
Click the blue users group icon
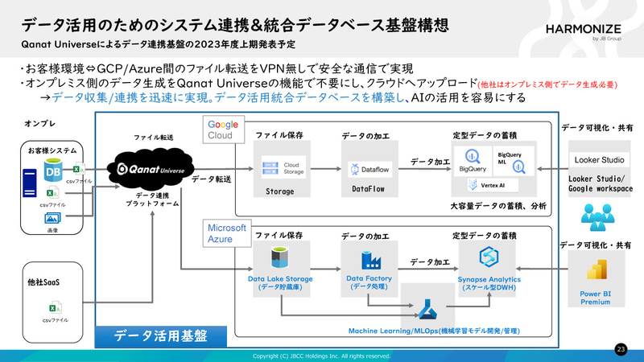597,217
